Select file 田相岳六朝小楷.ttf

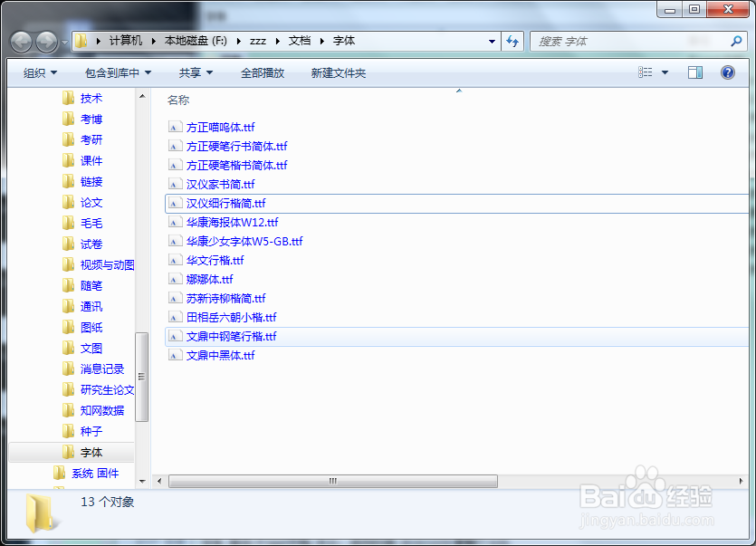(232, 318)
